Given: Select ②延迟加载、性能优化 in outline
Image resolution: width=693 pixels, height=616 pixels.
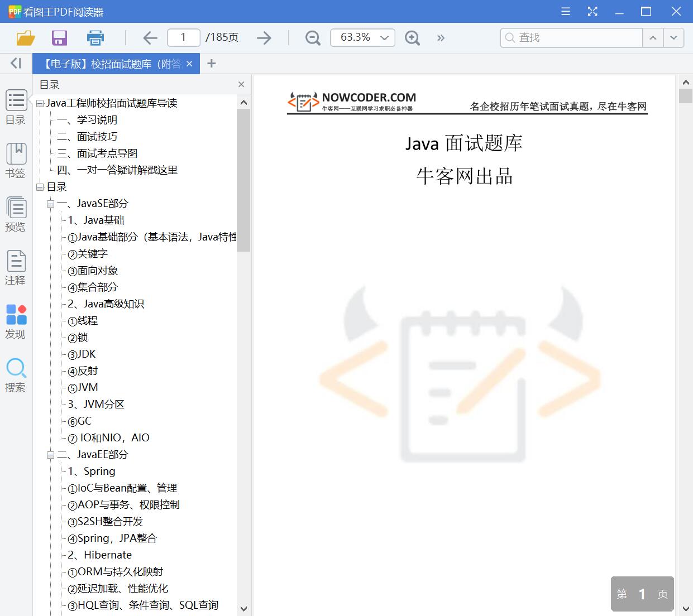Looking at the screenshot, I should point(118,589).
